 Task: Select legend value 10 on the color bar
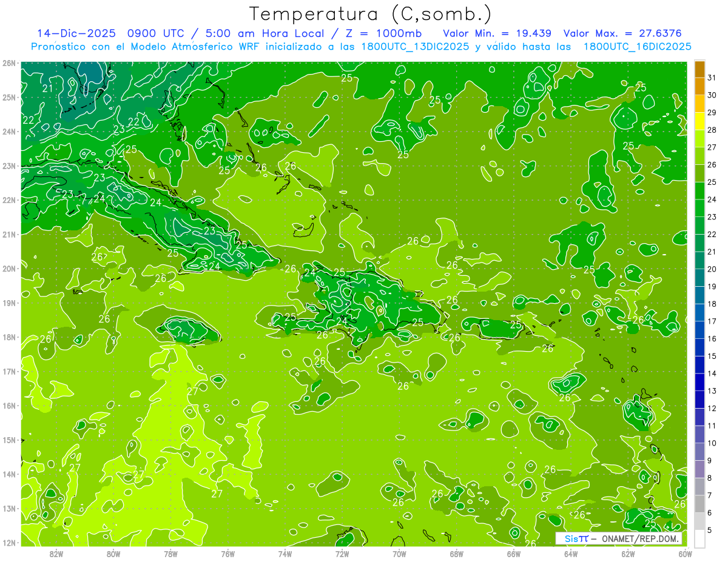712,443
